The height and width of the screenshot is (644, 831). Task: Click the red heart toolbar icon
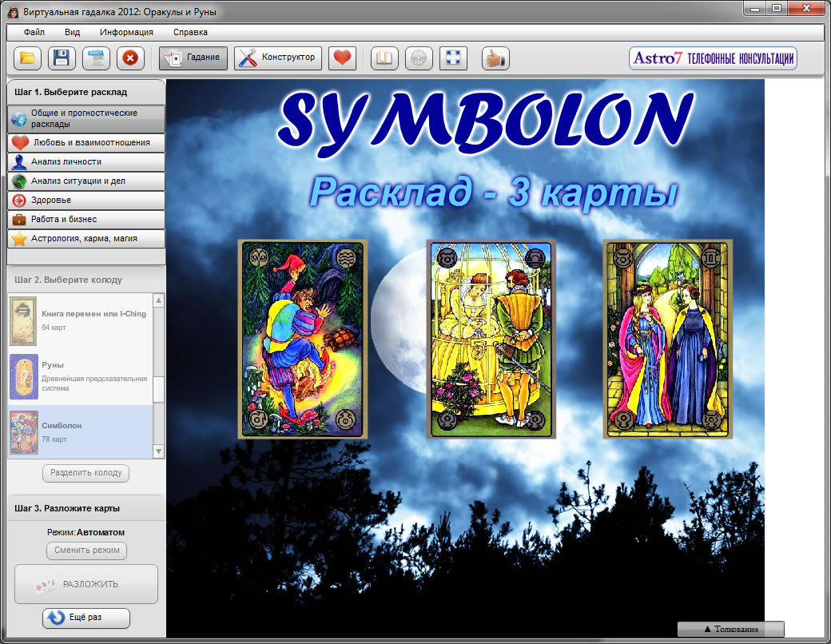[x=342, y=58]
